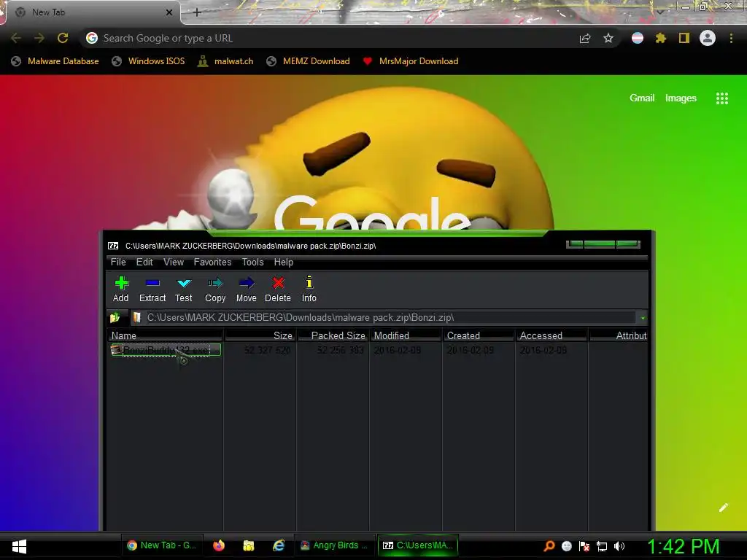The image size is (747, 560).
Task: Open the 7-Zip Edit menu
Action: (144, 262)
